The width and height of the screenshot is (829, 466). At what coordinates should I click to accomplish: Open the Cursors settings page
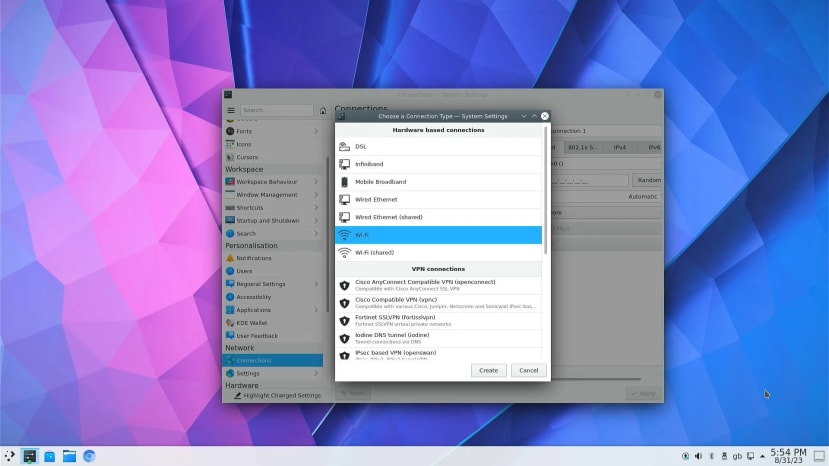tap(273, 157)
